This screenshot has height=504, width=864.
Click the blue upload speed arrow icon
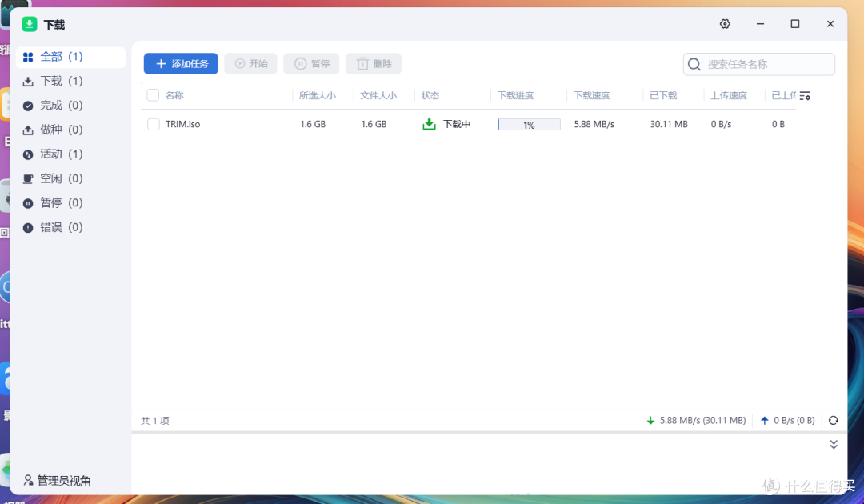click(764, 420)
